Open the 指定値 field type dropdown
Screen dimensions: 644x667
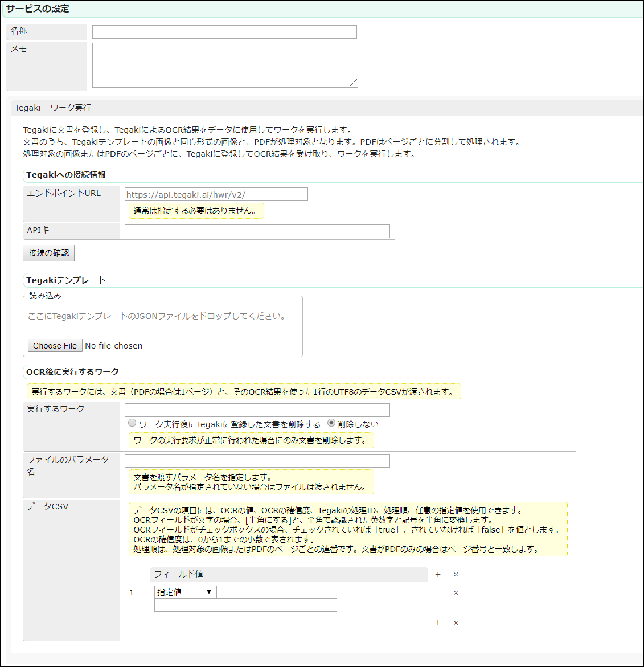tap(185, 592)
